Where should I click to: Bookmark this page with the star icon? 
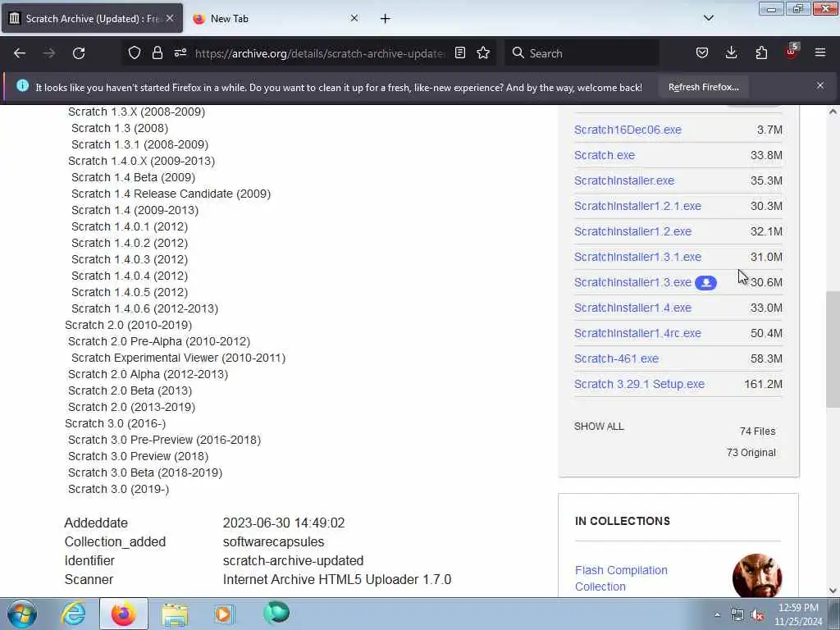[x=483, y=53]
